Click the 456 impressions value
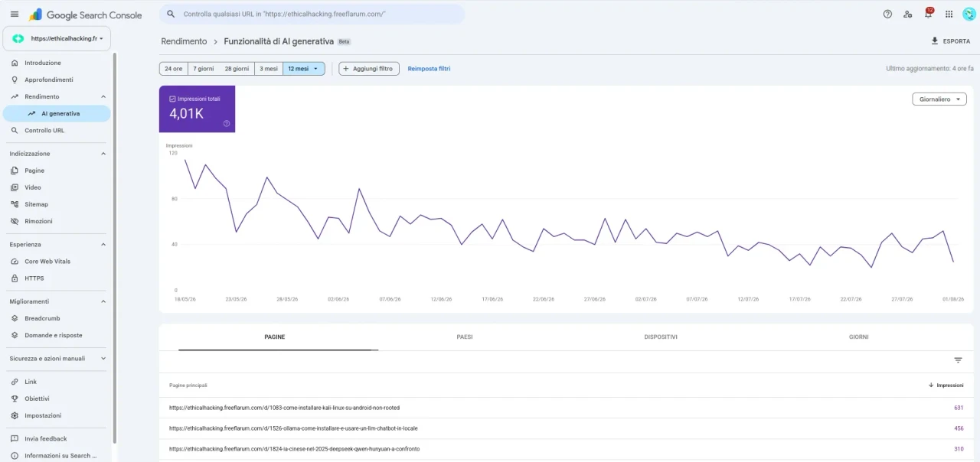Image resolution: width=980 pixels, height=462 pixels. [x=959, y=428]
